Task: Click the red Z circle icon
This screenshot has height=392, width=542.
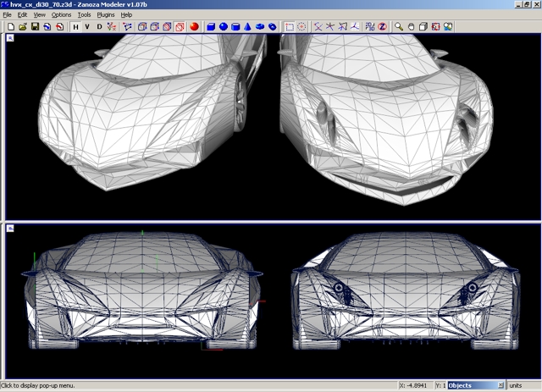Action: [383, 26]
